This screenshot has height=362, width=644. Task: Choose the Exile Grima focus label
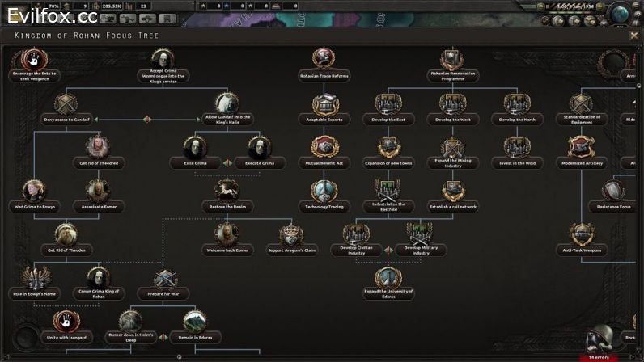click(195, 163)
